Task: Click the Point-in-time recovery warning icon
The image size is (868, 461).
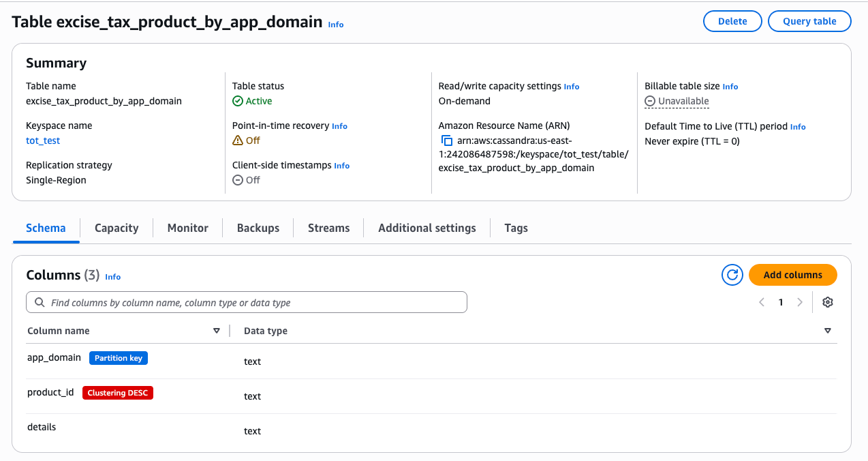Action: tap(237, 140)
